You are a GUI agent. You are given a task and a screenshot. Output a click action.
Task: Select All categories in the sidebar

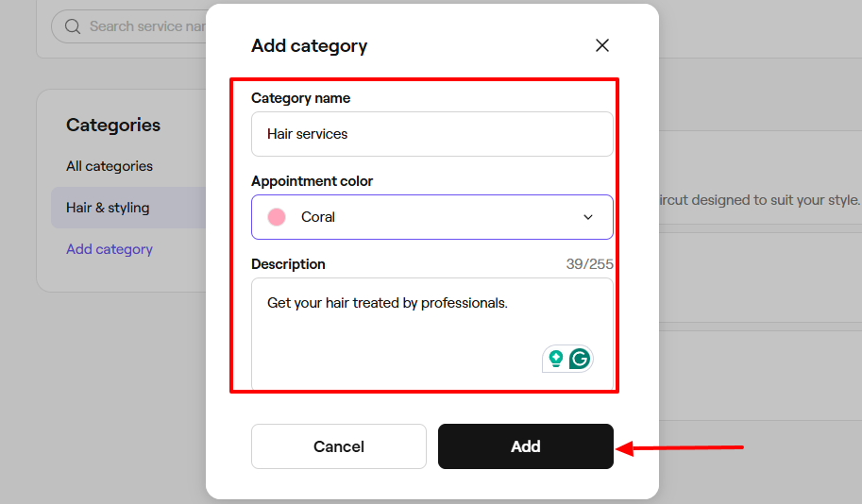pyautogui.click(x=110, y=166)
